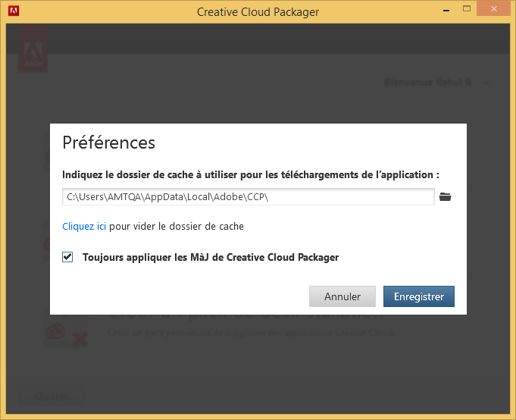Viewport: 516px width, 420px height.
Task: Save preferences with the Enregistrer button
Action: pyautogui.click(x=418, y=296)
